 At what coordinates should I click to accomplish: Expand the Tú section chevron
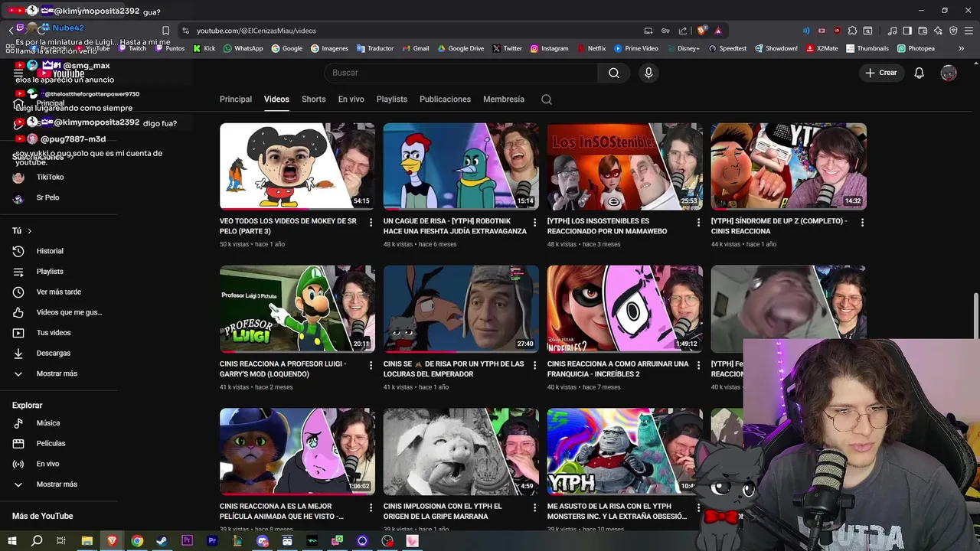[x=30, y=231]
